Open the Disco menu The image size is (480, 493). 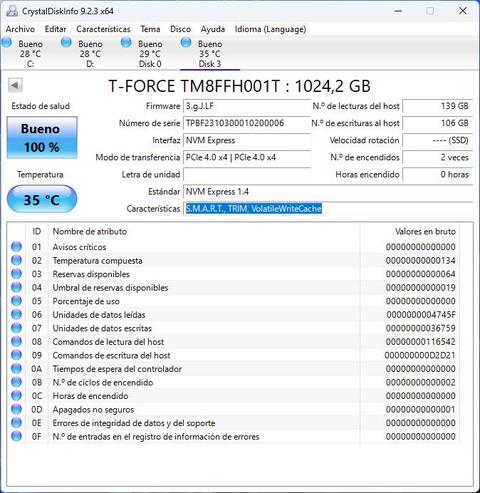pyautogui.click(x=180, y=29)
